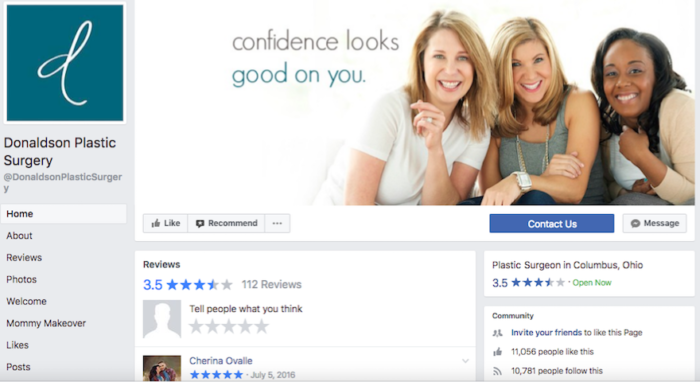The width and height of the screenshot is (700, 382).
Task: Open the Home tab in sidebar
Action: 63,214
